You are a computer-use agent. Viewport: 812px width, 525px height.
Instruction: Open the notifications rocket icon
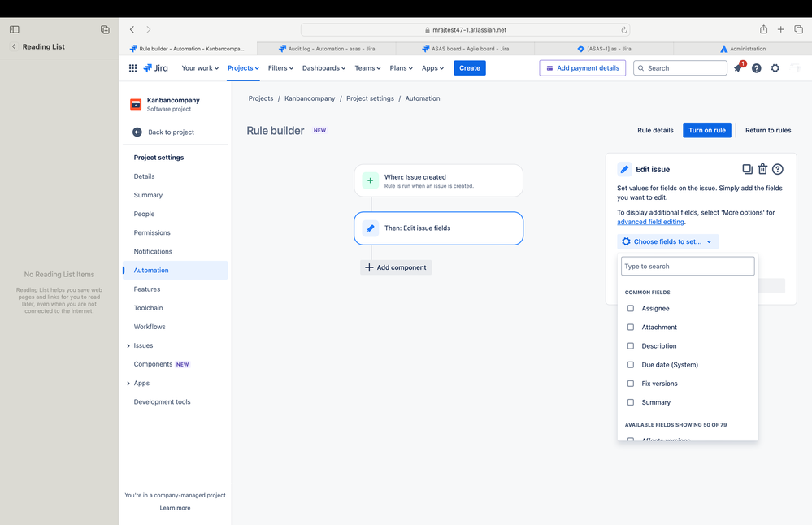click(738, 67)
